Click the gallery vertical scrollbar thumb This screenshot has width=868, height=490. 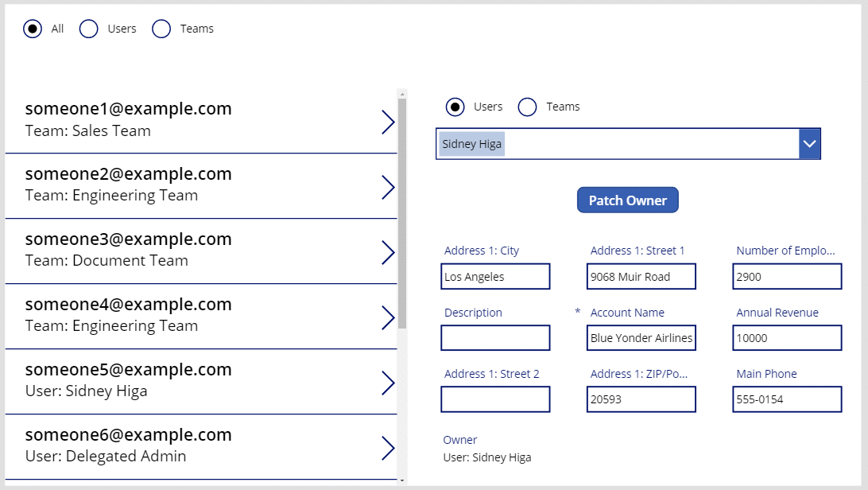pos(402,214)
